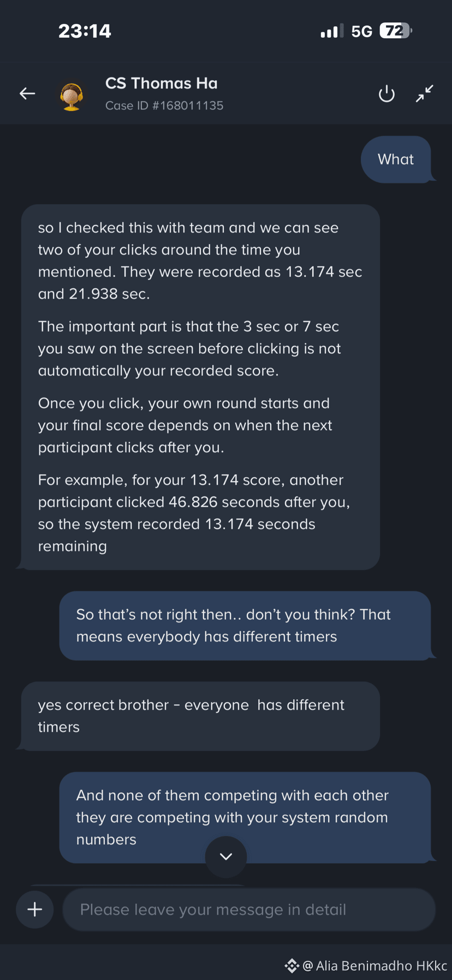Tap the plus attachment icon
Viewport: 452px width, 980px height.
click(35, 910)
